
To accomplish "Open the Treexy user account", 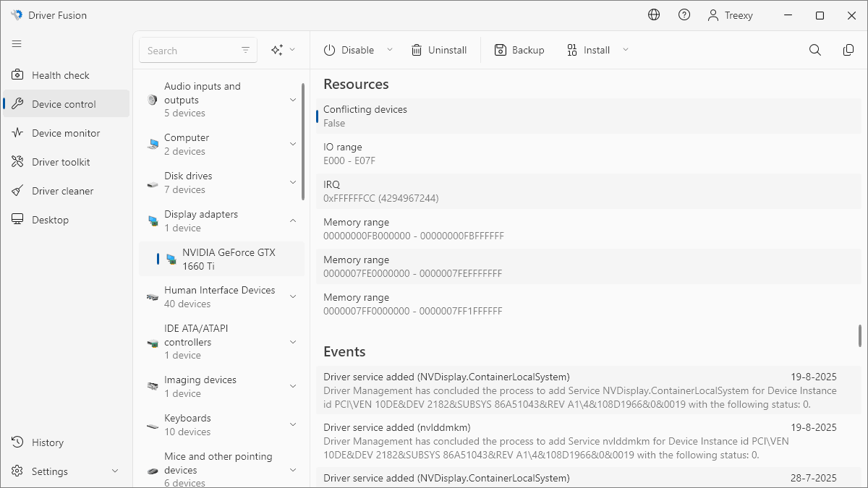I will click(x=730, y=15).
